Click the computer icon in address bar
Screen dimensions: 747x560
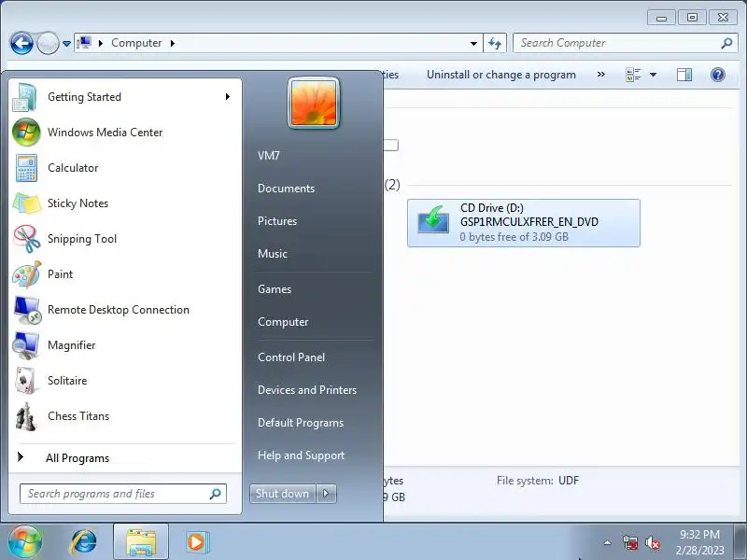click(84, 43)
